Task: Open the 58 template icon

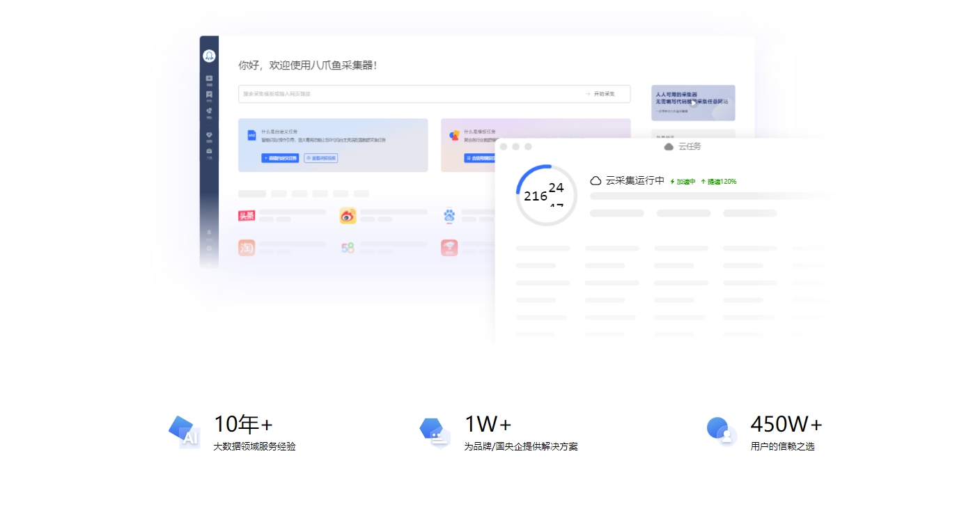Action: pos(348,247)
